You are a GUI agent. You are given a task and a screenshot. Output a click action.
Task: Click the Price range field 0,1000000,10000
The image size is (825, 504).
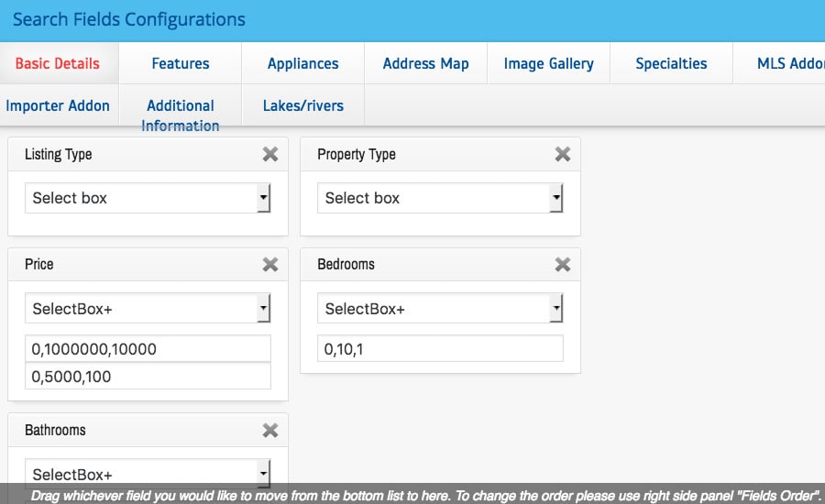pos(148,348)
